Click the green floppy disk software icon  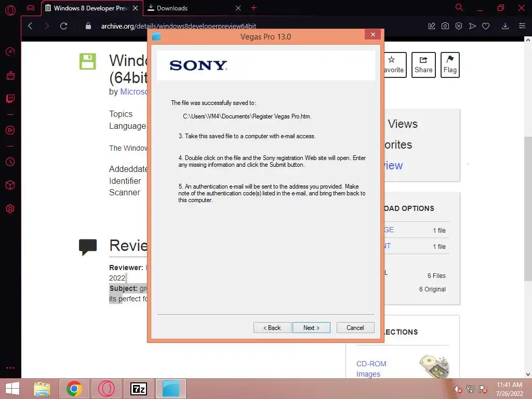[87, 61]
